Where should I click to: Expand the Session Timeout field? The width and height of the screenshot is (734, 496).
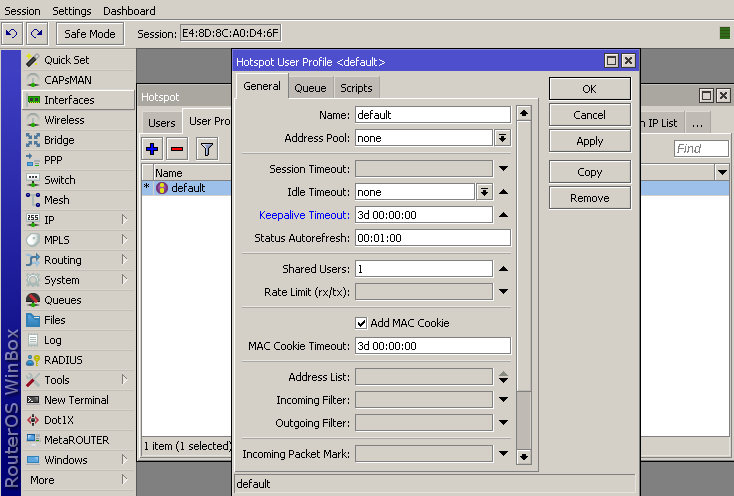pos(503,169)
